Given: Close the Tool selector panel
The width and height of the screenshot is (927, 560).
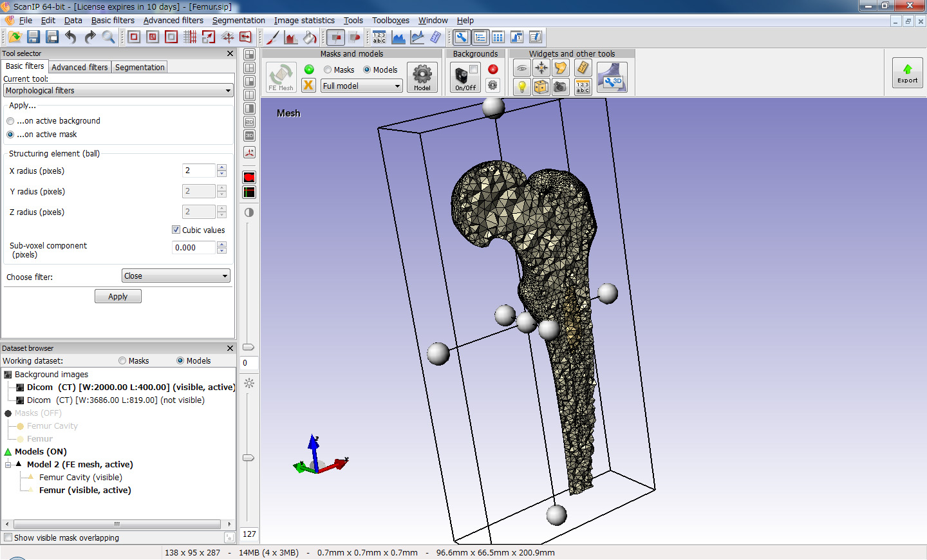Looking at the screenshot, I should click(x=230, y=53).
